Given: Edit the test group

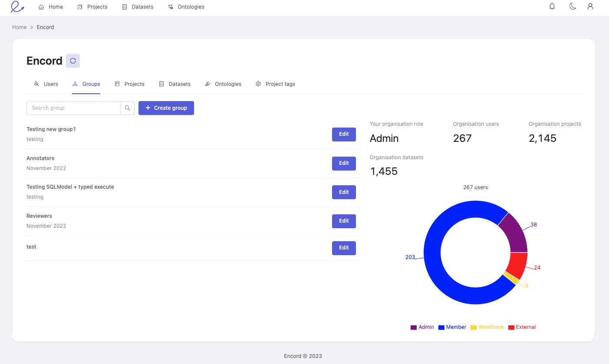Looking at the screenshot, I should pyautogui.click(x=344, y=248).
